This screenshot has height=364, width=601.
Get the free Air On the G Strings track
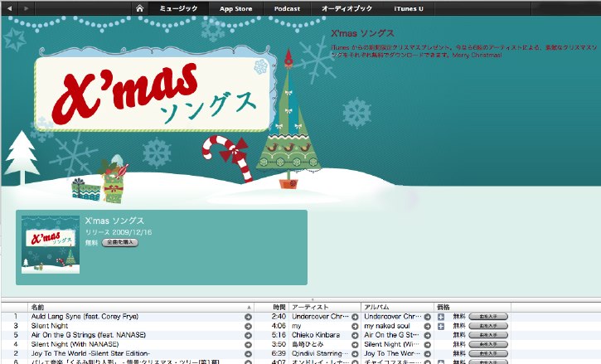pyautogui.click(x=488, y=335)
